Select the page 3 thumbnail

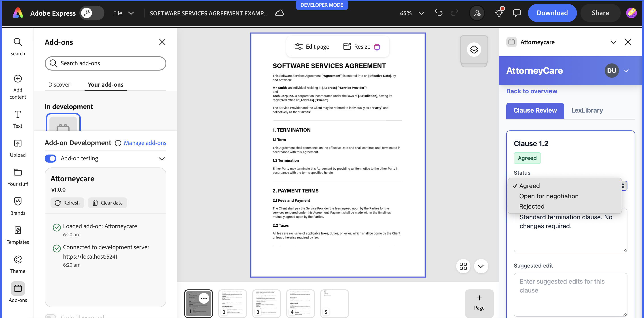pyautogui.click(x=266, y=303)
